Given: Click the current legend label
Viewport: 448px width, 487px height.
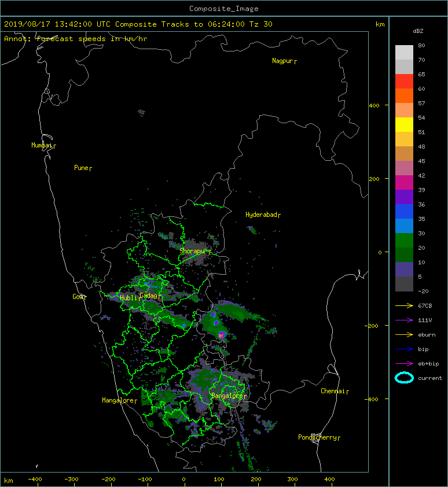Looking at the screenshot, I should point(430,378).
